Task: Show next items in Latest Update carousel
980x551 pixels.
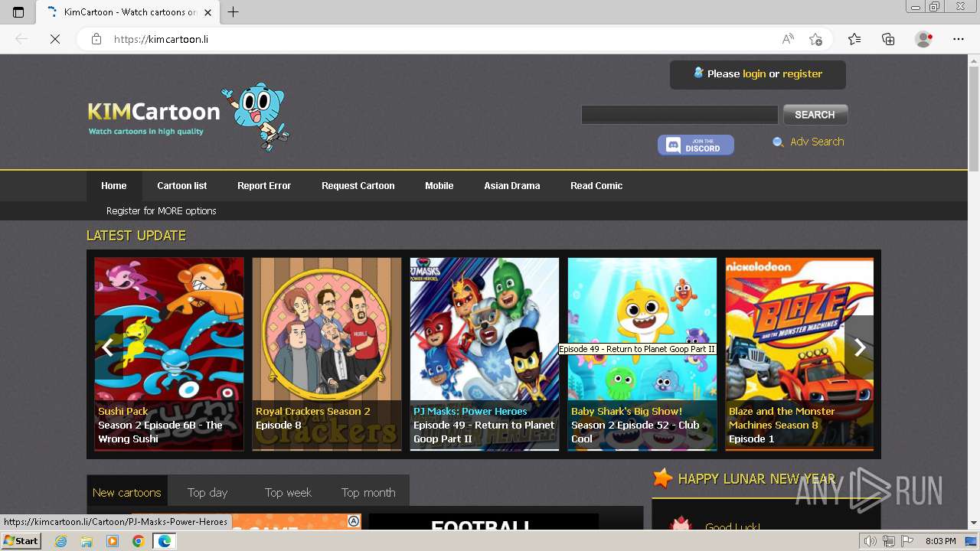Action: coord(859,347)
